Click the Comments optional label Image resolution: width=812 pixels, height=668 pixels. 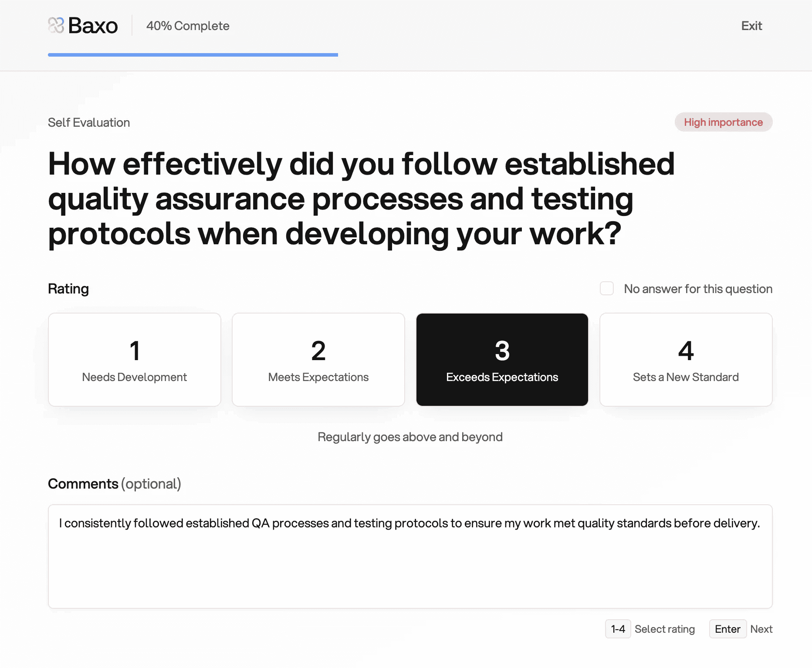tap(115, 483)
